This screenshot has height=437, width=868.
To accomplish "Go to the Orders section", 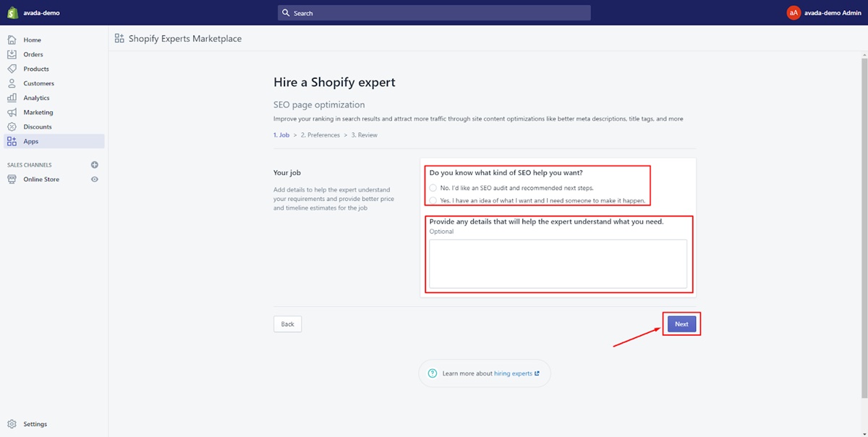I will [33, 54].
